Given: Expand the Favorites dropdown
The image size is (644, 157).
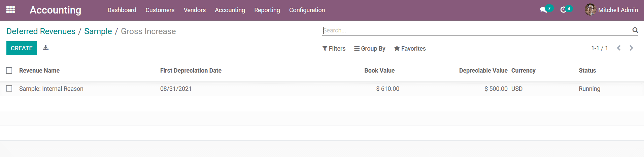Looking at the screenshot, I should click(410, 49).
